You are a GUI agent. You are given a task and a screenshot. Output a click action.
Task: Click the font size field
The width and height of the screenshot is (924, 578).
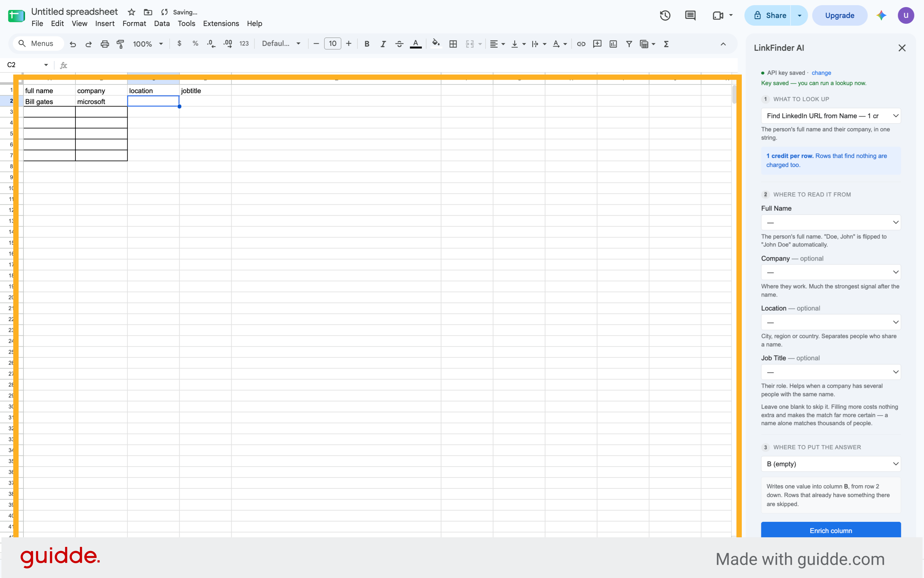click(332, 44)
